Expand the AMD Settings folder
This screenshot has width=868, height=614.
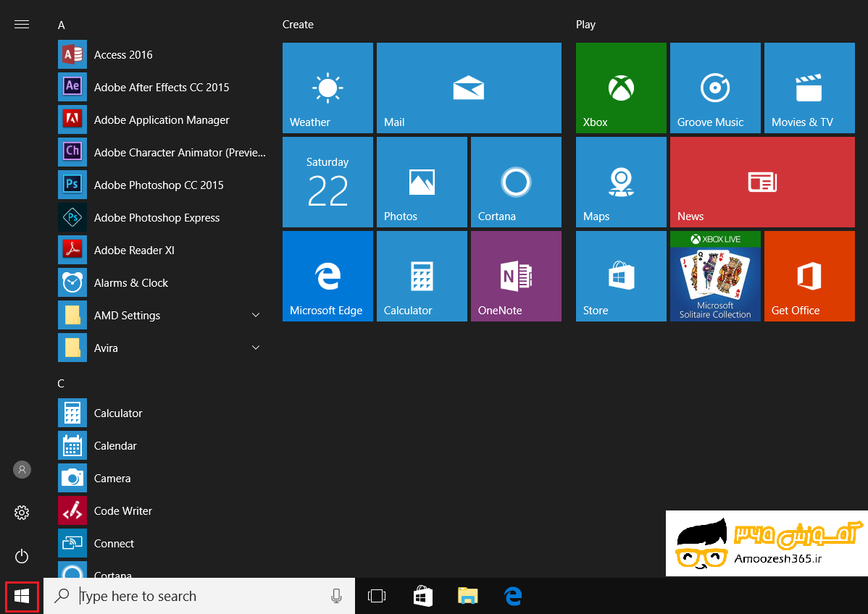click(255, 315)
